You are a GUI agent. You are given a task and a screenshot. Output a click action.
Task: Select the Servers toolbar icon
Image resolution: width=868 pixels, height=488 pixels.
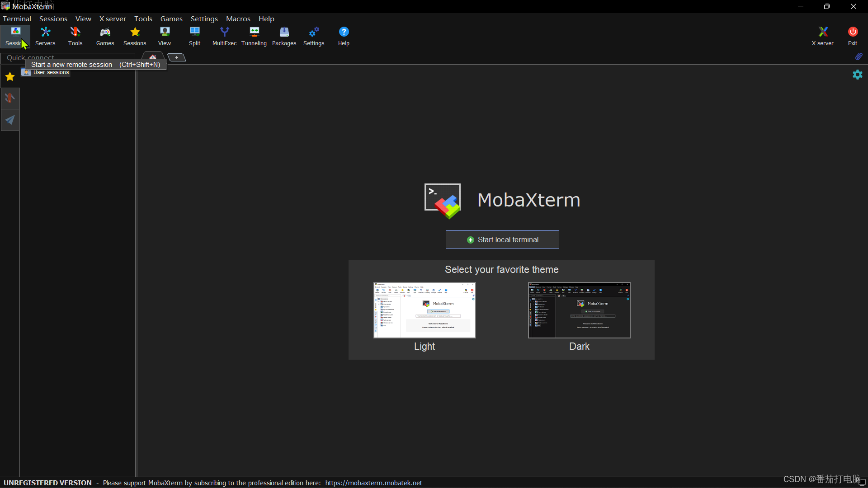[45, 36]
